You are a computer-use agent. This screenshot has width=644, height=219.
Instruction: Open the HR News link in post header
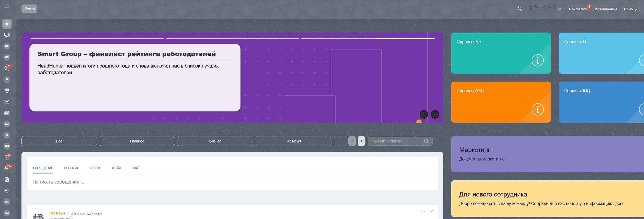(x=57, y=213)
